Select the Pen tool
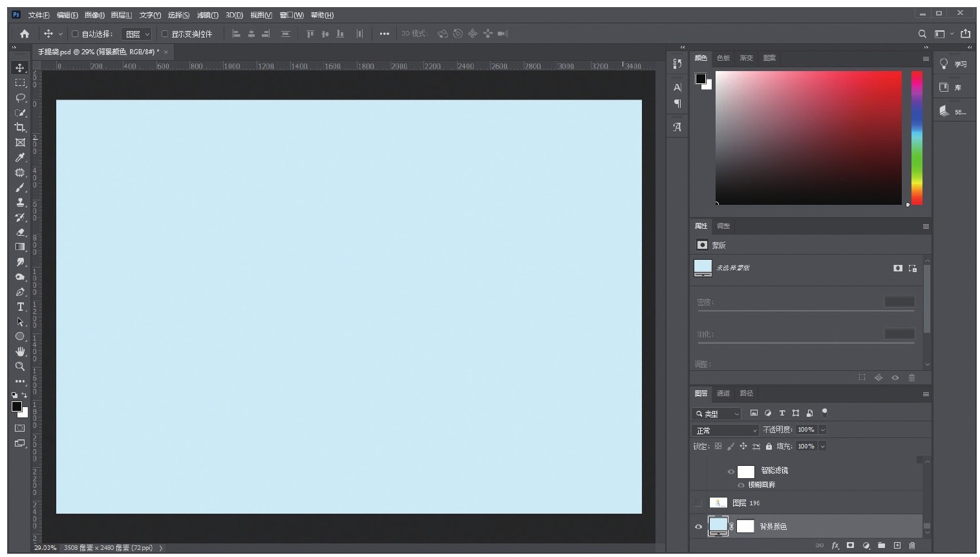The width and height of the screenshot is (980, 557). point(20,291)
